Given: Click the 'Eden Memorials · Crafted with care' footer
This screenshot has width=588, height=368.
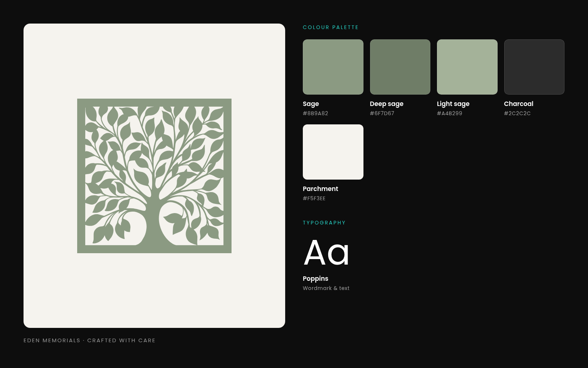Looking at the screenshot, I should 89,340.
